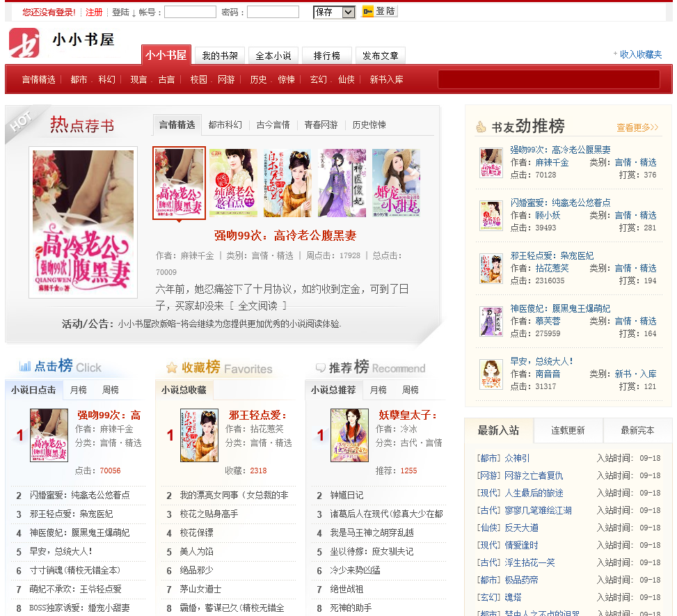The height and width of the screenshot is (616, 677).
Task: Open 闪婚蜜爱：纯禽老公悠着点 in 书友劲推榜
Action: [x=560, y=203]
